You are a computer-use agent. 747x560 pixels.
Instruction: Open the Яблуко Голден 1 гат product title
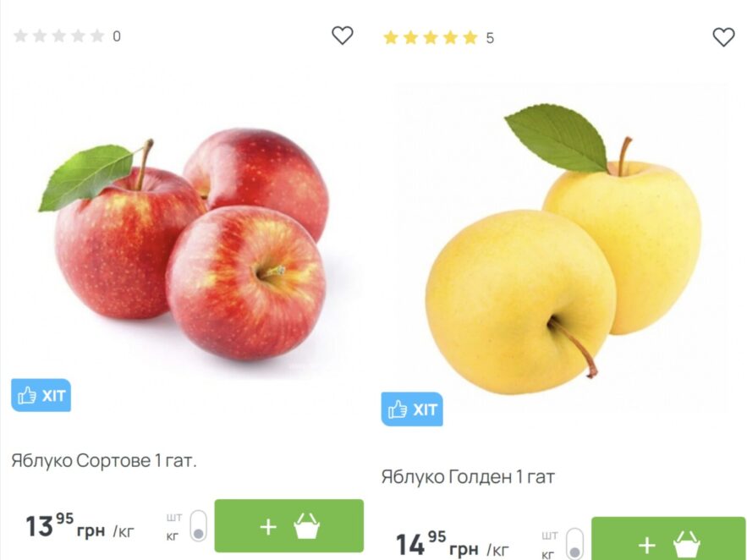[x=468, y=476]
